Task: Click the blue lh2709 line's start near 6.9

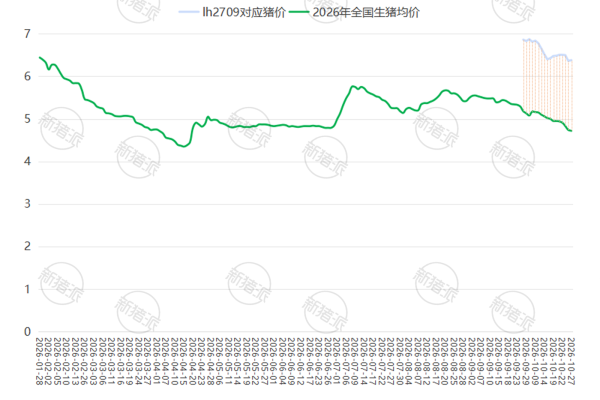Action: click(x=523, y=39)
